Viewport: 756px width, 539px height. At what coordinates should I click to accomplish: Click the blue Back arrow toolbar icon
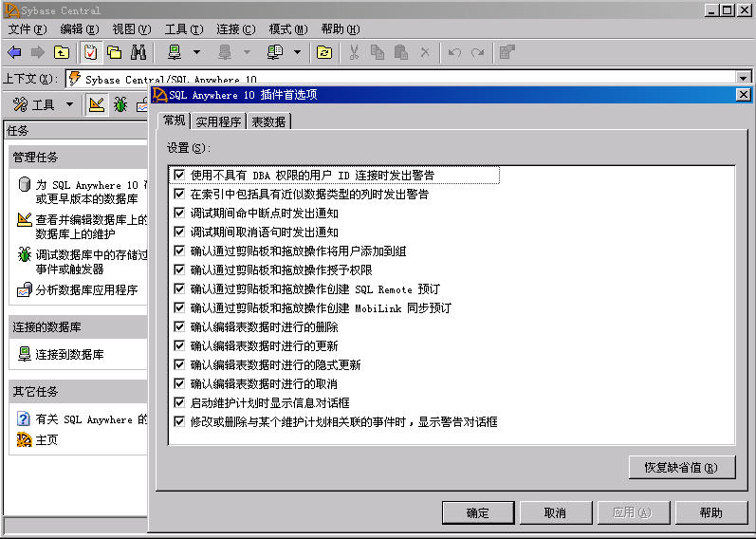[x=14, y=52]
